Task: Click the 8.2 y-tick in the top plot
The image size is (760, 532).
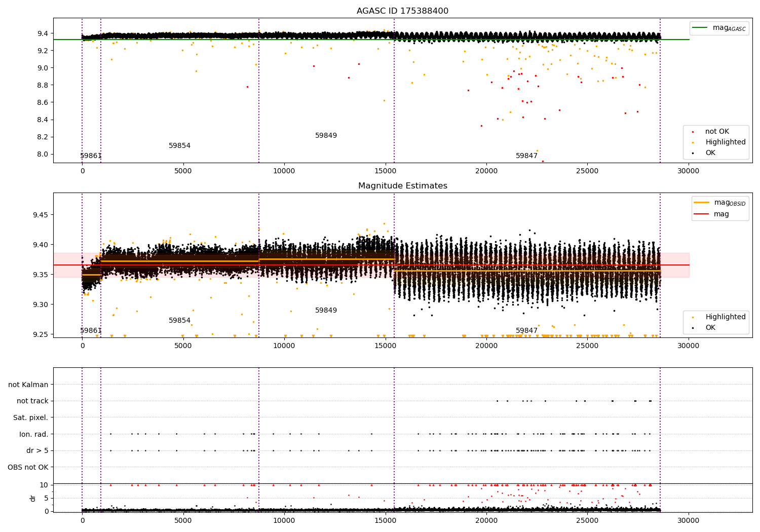Action: click(43, 137)
